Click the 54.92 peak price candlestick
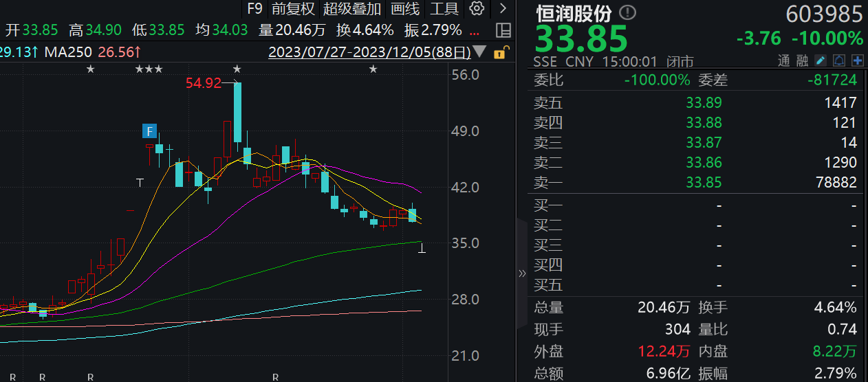The height and width of the screenshot is (382, 868). coord(237,111)
